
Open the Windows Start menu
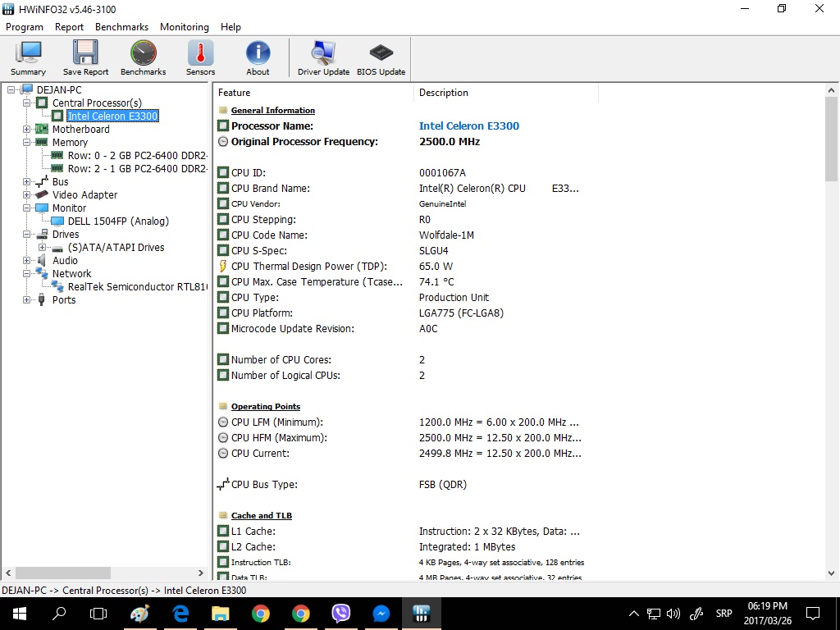pyautogui.click(x=20, y=614)
